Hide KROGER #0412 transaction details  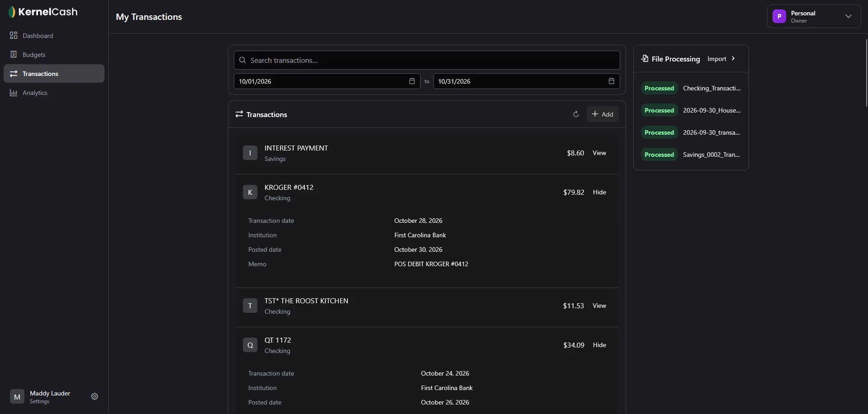[599, 192]
